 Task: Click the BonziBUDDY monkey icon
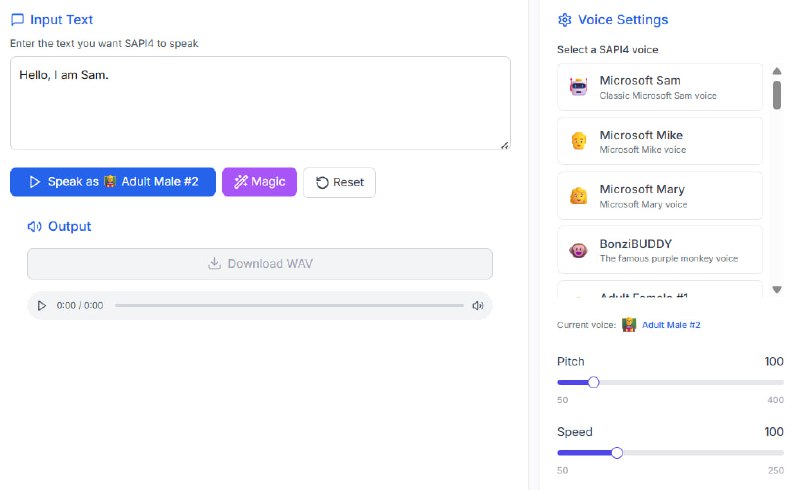(578, 250)
